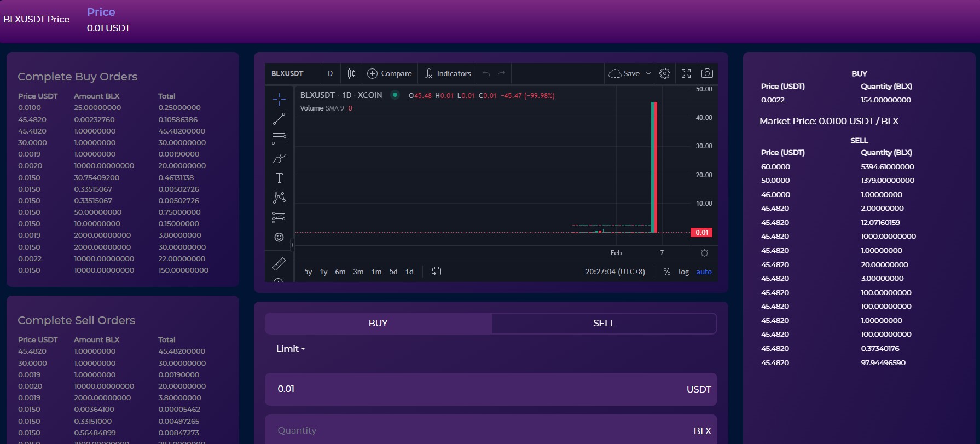Click buy order amount 25.00000000
Image resolution: width=980 pixels, height=444 pixels.
click(97, 108)
